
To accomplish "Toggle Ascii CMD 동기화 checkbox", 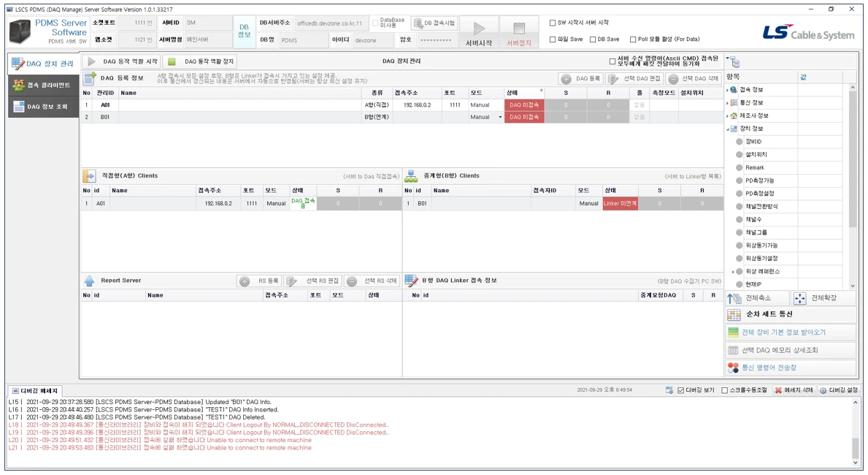I will point(612,61).
